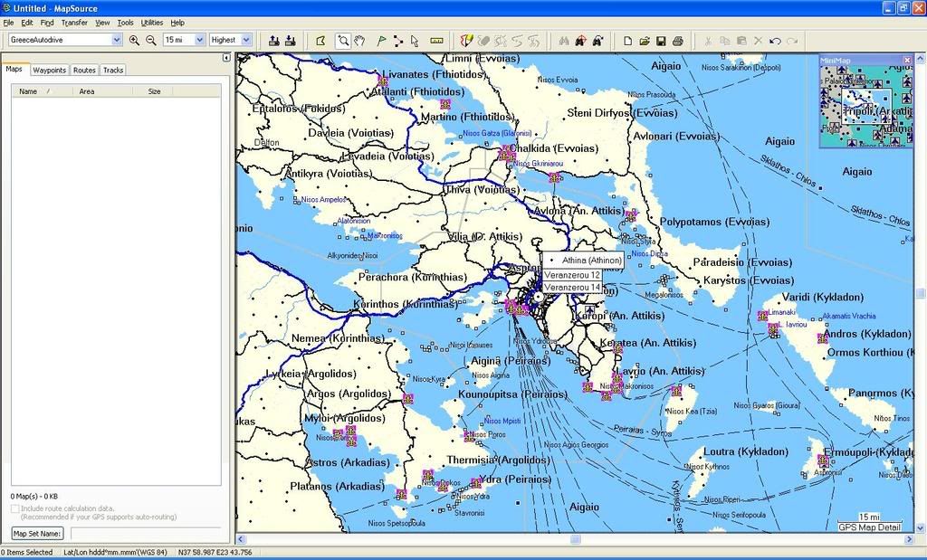
Task: Click the Map Set Name button
Action: 36,534
